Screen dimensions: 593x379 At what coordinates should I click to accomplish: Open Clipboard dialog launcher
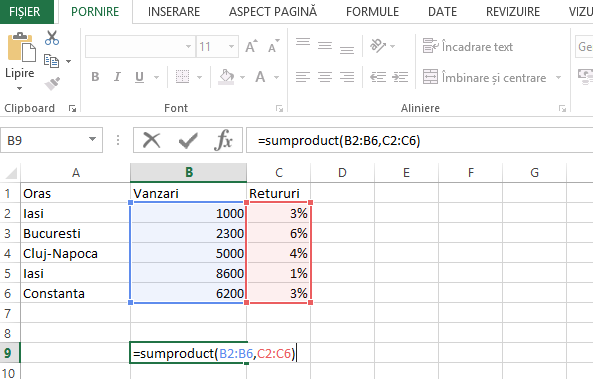pyautogui.click(x=72, y=109)
